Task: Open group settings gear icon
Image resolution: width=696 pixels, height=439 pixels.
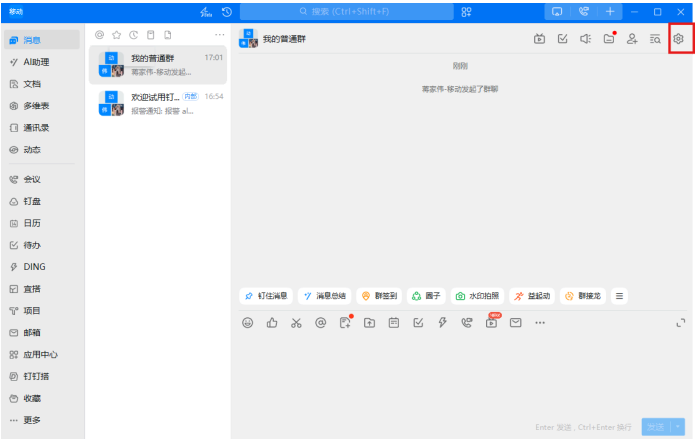Action: point(678,39)
